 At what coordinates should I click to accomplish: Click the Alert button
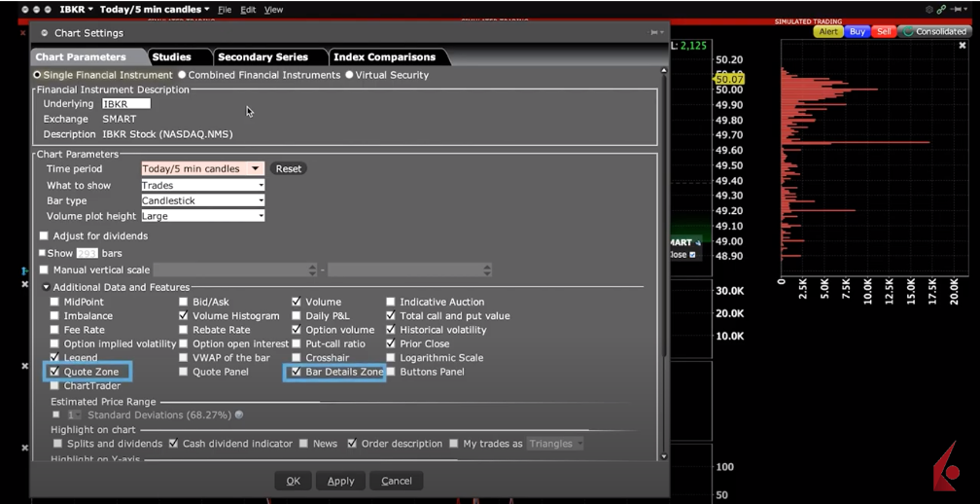(827, 31)
